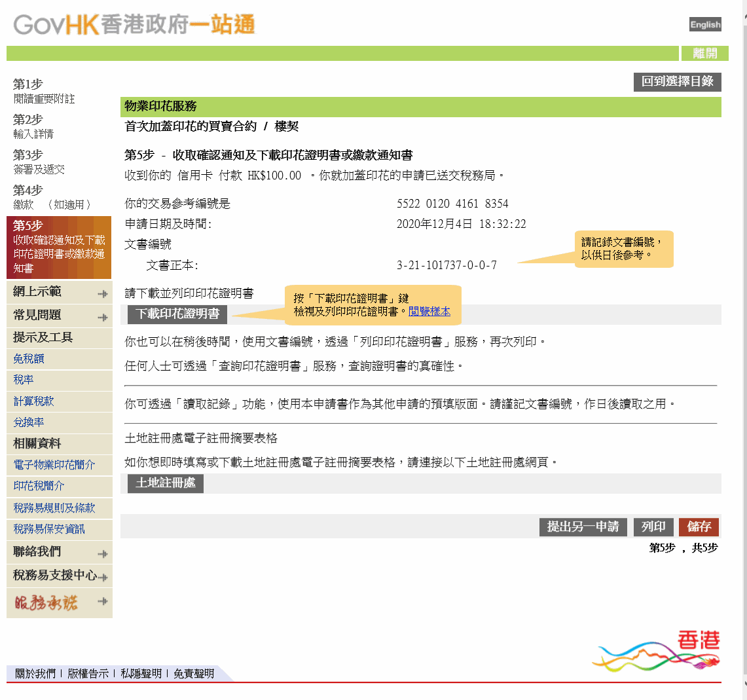This screenshot has height=700, width=747.
Task: Open 稅務易規則及條款 link
Action: [x=54, y=508]
